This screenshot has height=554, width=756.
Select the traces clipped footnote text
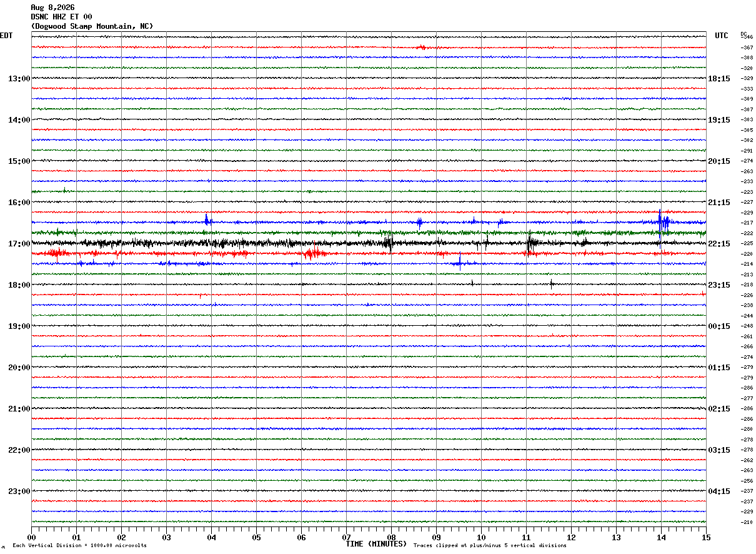pos(490,545)
